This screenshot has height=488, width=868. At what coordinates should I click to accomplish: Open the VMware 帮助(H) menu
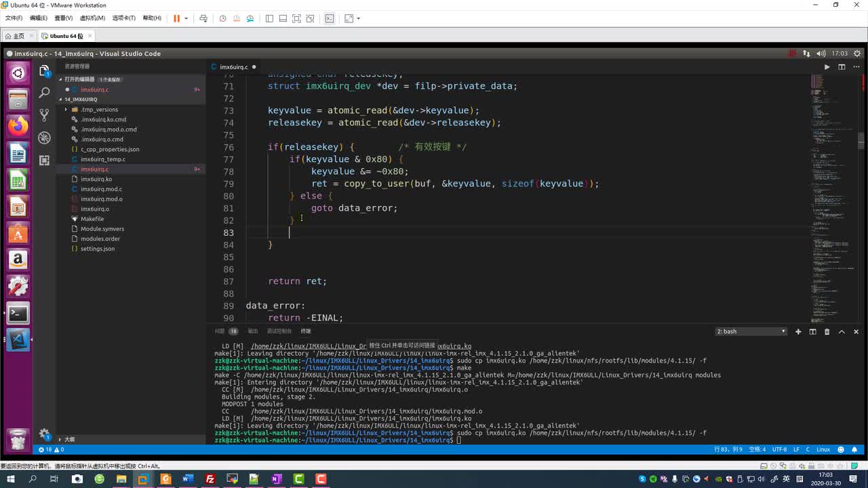[152, 18]
